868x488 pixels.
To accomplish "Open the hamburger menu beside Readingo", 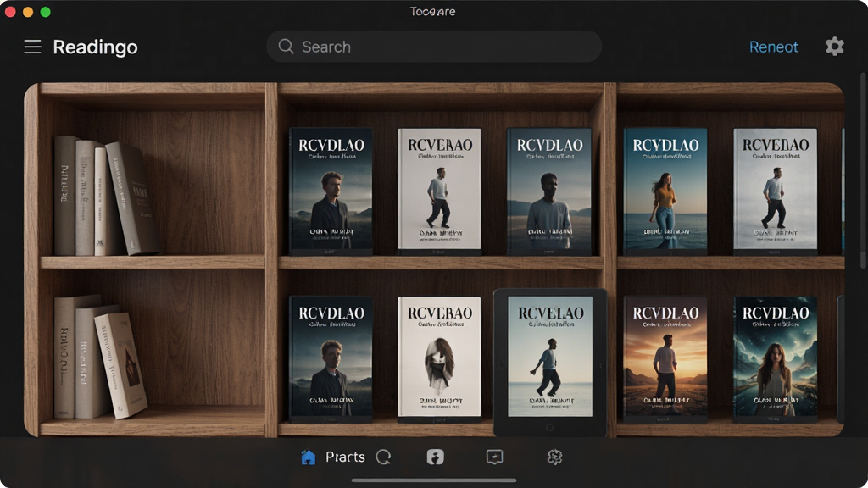I will pos(33,47).
